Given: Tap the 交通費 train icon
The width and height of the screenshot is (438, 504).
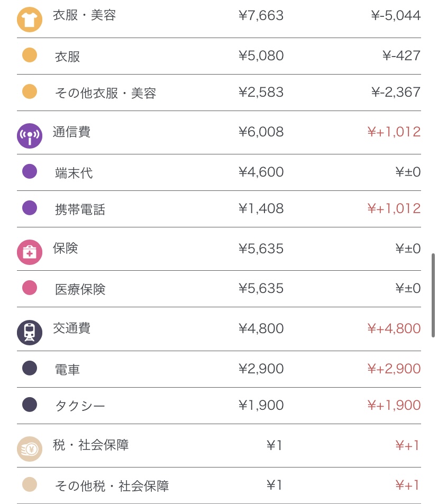Looking at the screenshot, I should click(30, 333).
